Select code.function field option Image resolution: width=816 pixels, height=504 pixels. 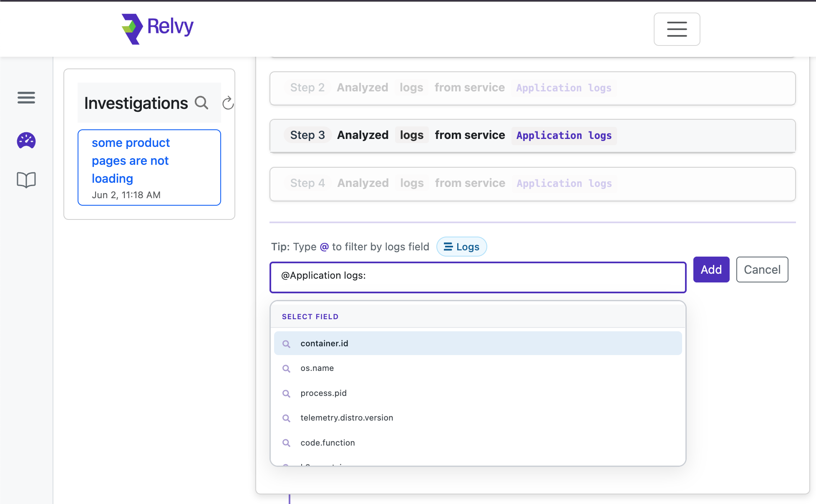[327, 443]
